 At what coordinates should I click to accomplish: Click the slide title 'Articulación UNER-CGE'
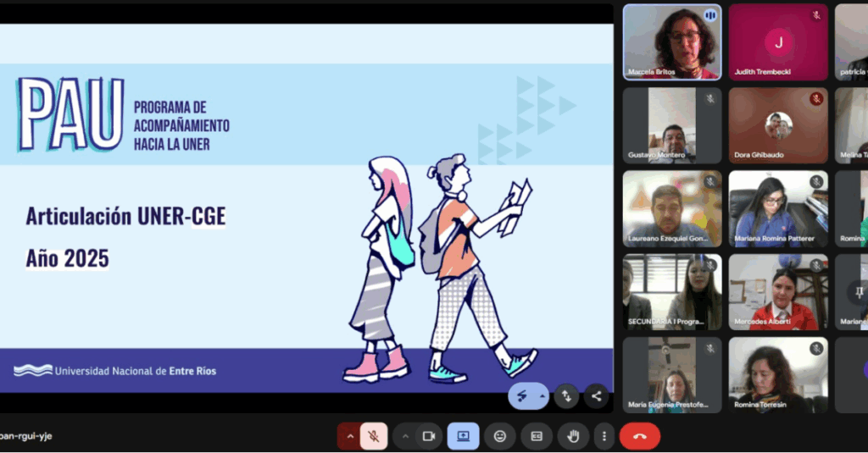pyautogui.click(x=125, y=216)
